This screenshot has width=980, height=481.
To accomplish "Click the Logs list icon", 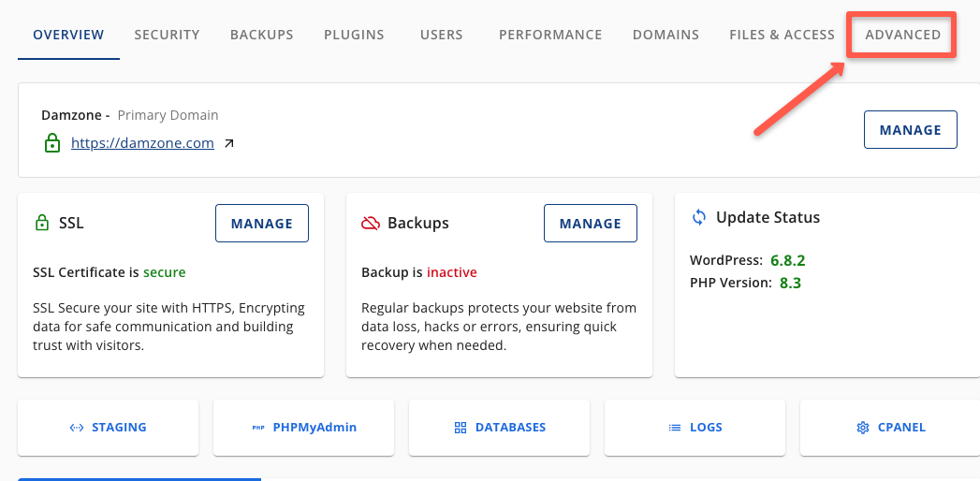I will (674, 428).
